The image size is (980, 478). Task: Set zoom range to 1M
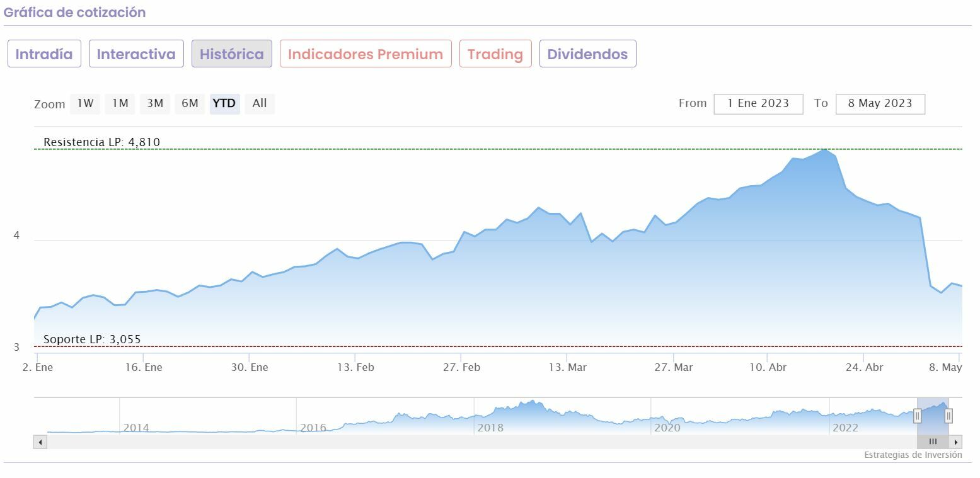120,103
